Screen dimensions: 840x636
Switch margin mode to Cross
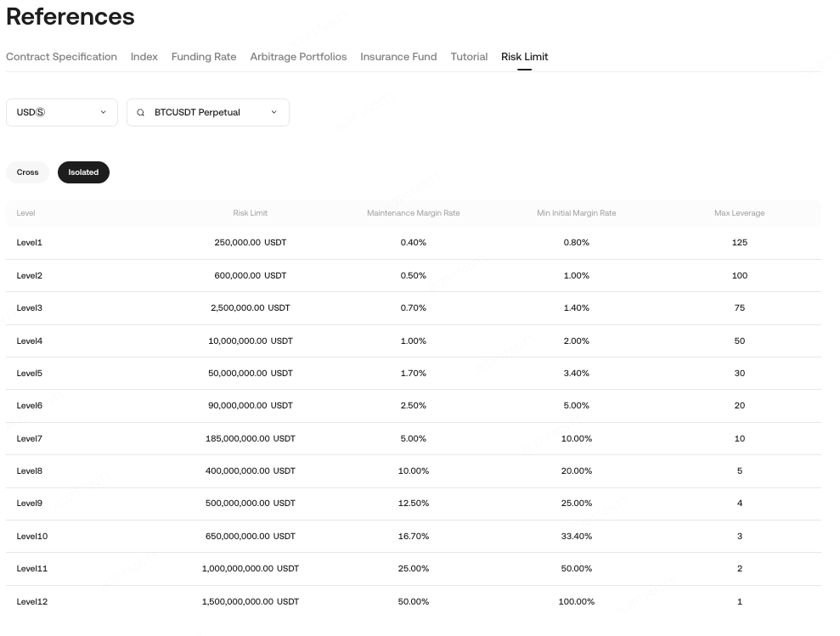pos(28,172)
